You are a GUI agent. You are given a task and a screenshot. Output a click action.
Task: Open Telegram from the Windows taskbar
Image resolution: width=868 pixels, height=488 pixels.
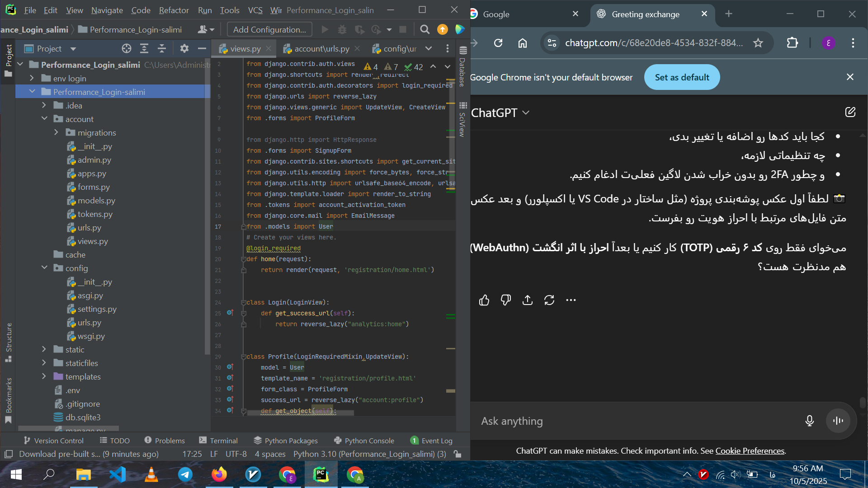click(185, 474)
